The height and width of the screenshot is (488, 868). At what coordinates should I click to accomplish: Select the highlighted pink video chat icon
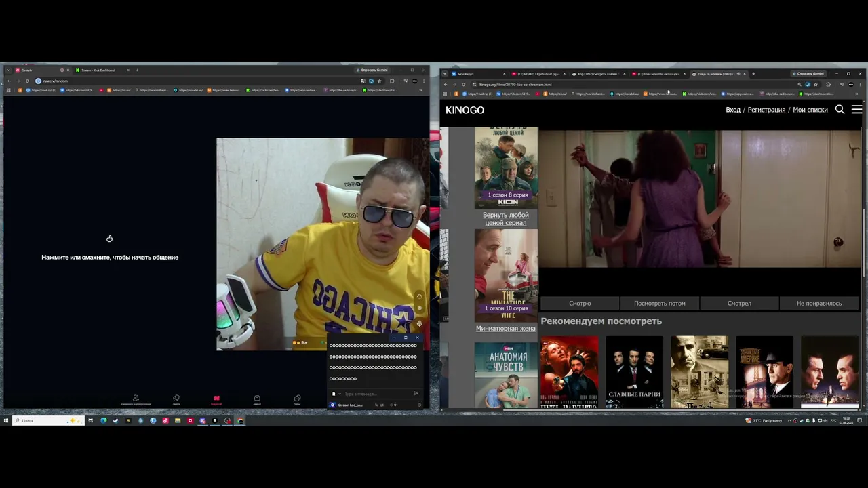point(216,399)
